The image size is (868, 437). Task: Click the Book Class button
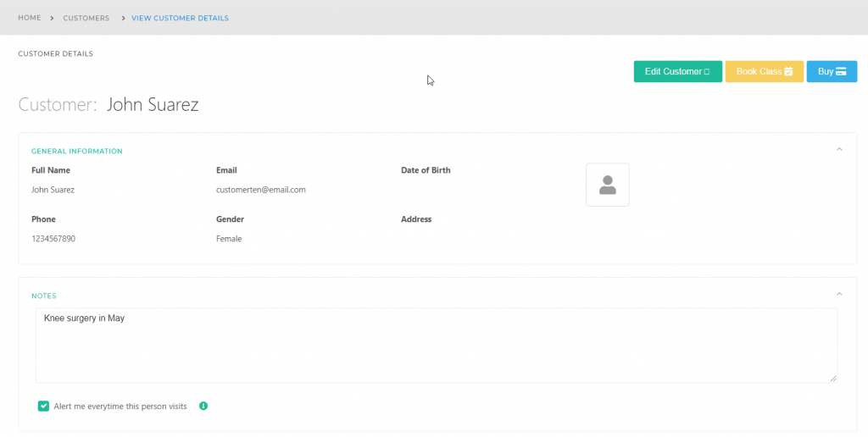(764, 71)
